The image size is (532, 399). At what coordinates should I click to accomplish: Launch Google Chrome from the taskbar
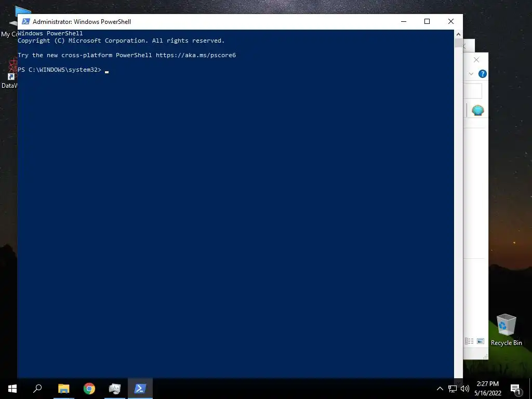click(x=89, y=389)
